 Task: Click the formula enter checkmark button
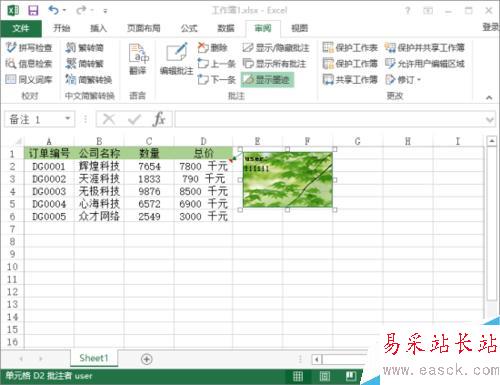(135, 119)
